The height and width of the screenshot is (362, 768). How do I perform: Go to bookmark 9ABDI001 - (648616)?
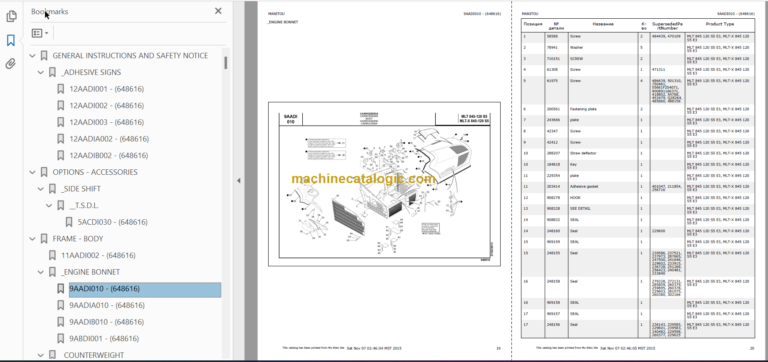click(104, 339)
